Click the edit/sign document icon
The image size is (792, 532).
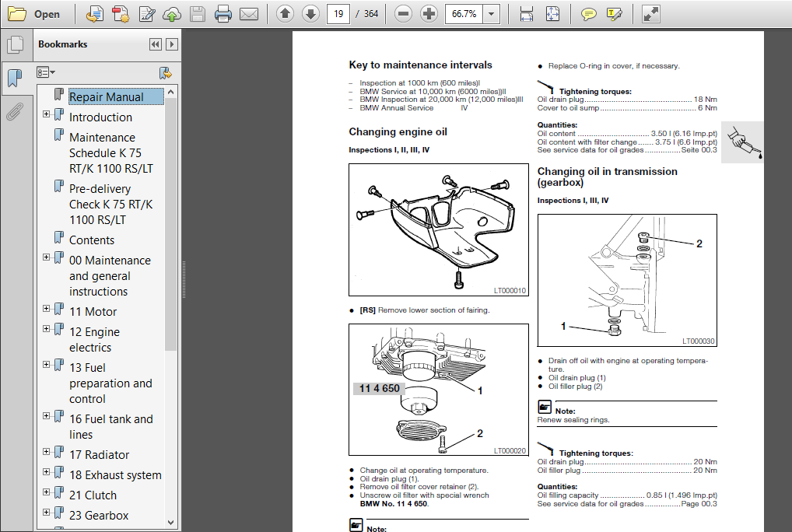coord(146,14)
